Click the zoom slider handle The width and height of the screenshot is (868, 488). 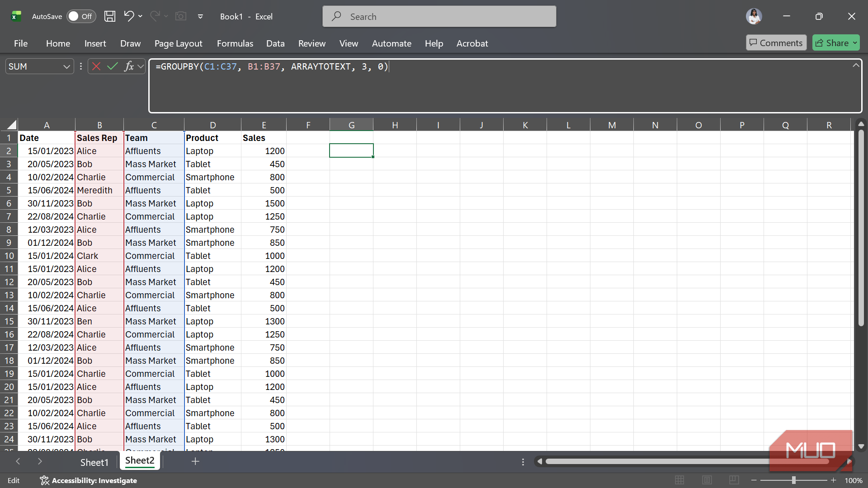tap(793, 480)
